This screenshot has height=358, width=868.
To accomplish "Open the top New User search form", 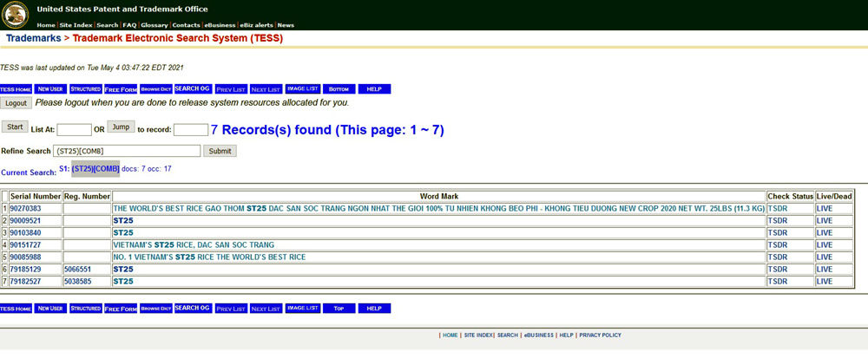I will pyautogui.click(x=50, y=89).
